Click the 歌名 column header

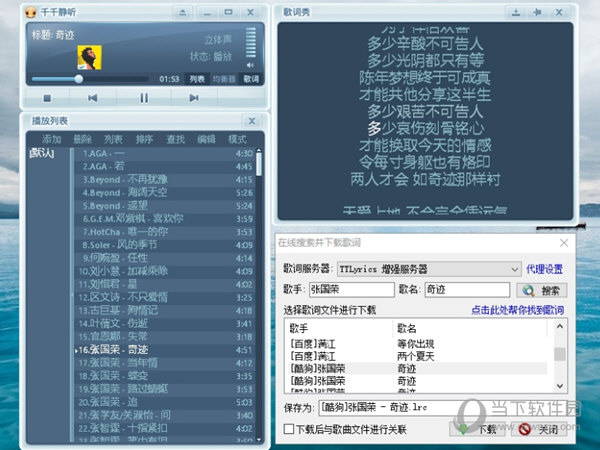[x=471, y=328]
